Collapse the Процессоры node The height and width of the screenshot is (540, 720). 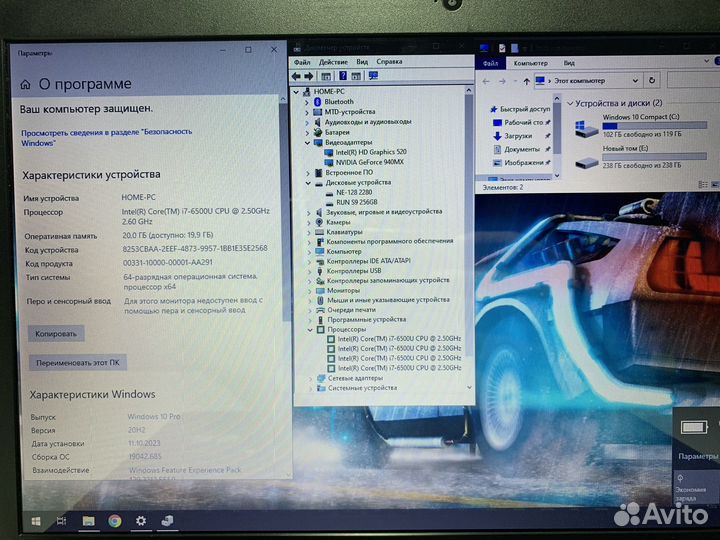tap(310, 330)
